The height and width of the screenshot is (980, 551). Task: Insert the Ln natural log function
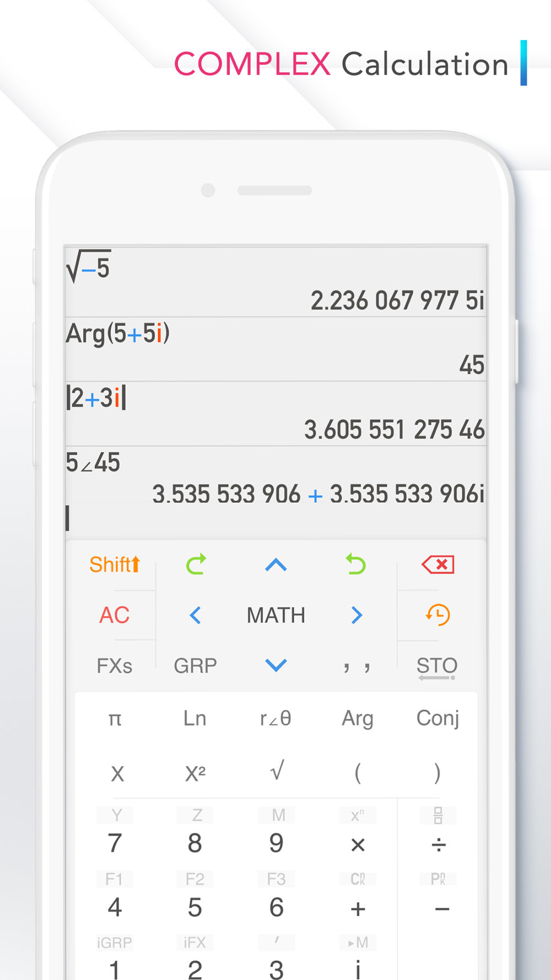click(195, 718)
